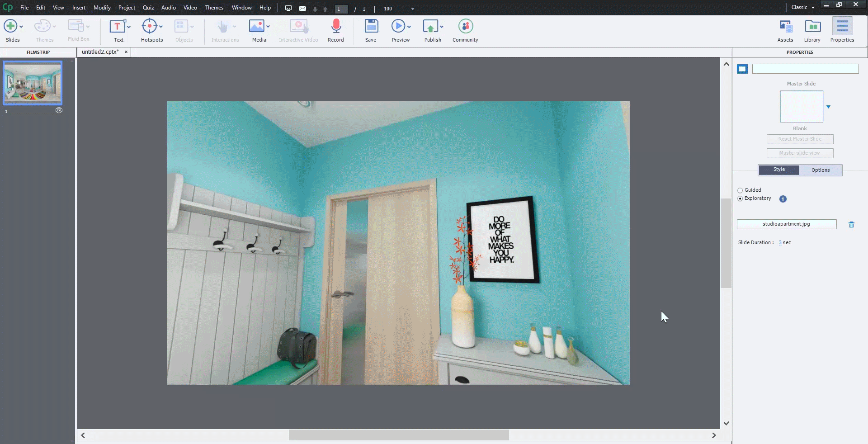The image size is (868, 444).
Task: Delete studioapartment.jpg with the trash icon
Action: click(x=851, y=225)
